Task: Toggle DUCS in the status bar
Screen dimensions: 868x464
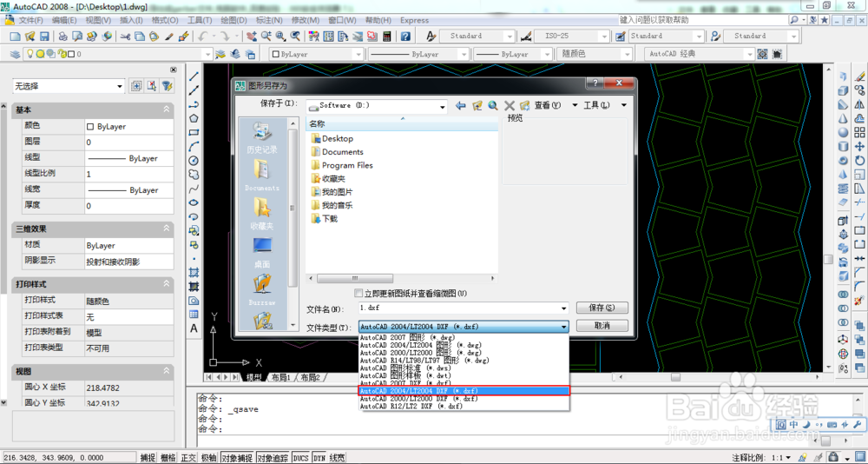Action: 300,458
